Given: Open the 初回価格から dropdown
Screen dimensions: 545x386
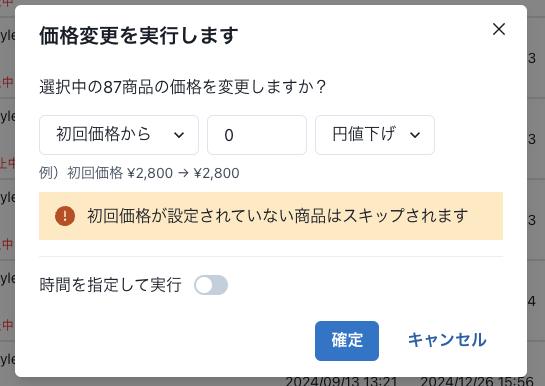Looking at the screenshot, I should (x=119, y=135).
